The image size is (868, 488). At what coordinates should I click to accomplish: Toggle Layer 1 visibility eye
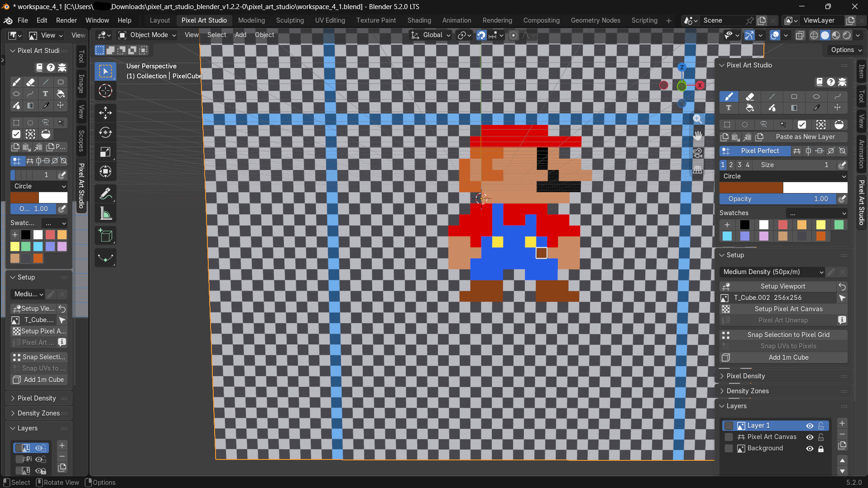pyautogui.click(x=810, y=425)
